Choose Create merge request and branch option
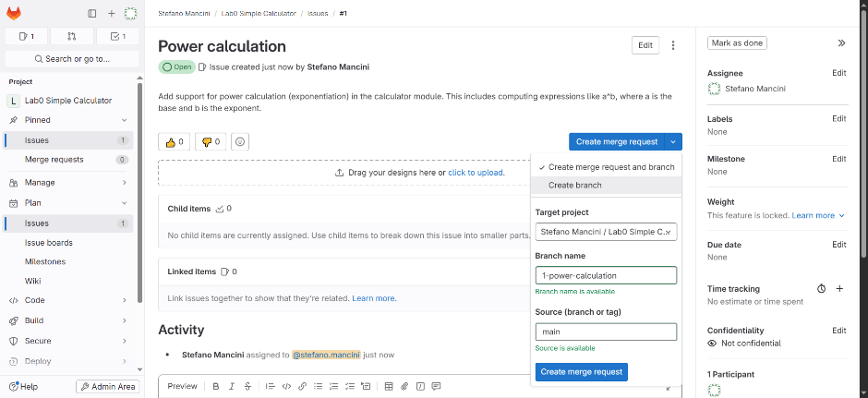The image size is (868, 398). coord(610,167)
